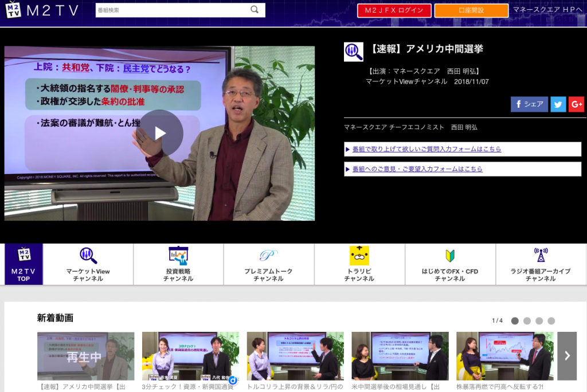Open ラジオ番組アーカイブ チャンネル tab
This screenshot has width=587, height=392.
(541, 264)
